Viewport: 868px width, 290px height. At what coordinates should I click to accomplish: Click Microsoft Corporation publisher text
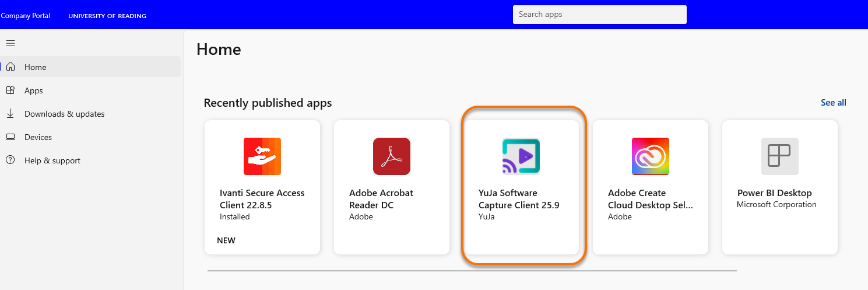776,205
